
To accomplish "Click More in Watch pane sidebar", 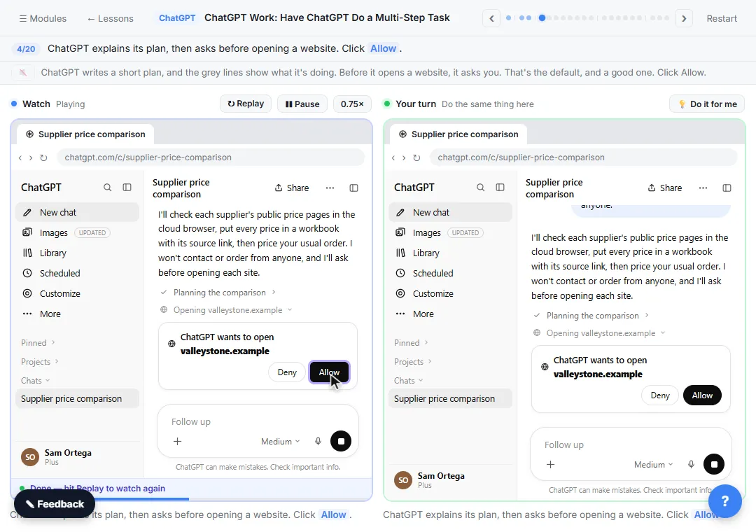I will 77,314.
